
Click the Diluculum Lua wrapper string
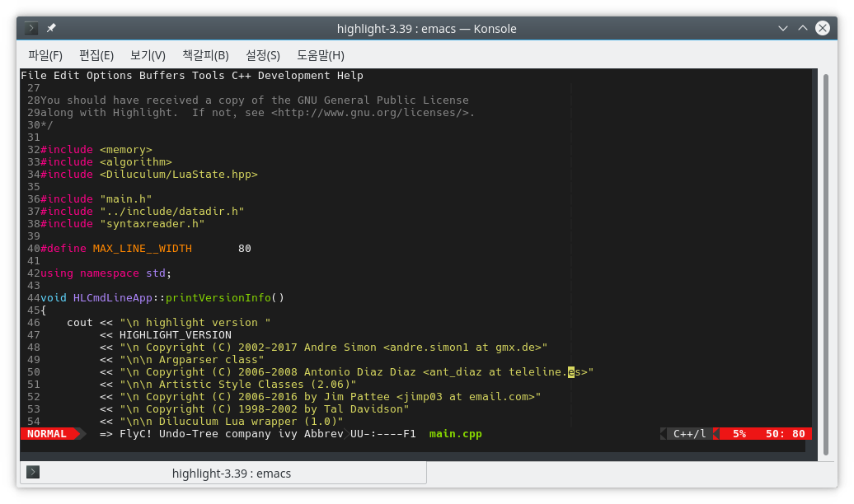232,422
